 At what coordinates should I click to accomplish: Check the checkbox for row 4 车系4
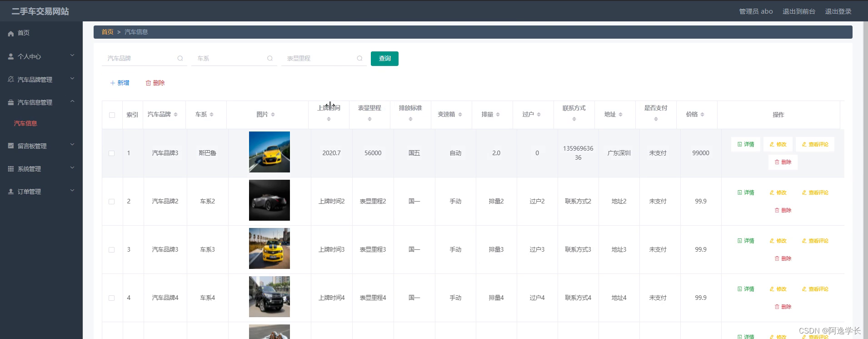111,298
